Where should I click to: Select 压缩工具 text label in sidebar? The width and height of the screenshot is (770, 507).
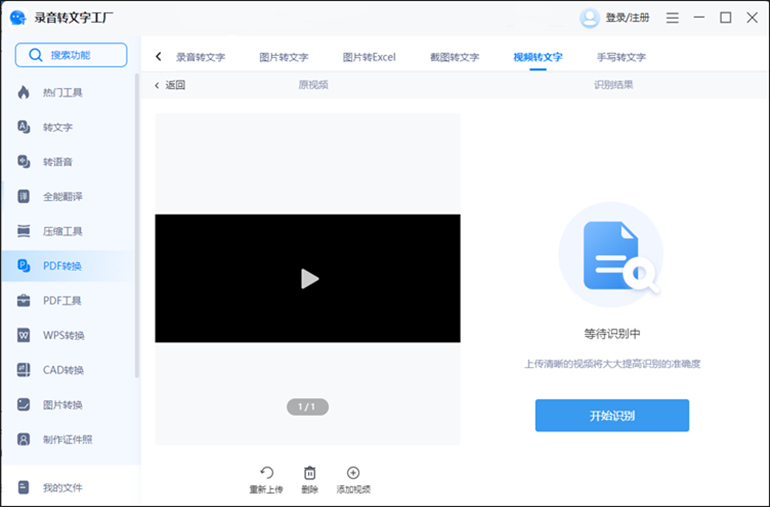pos(62,231)
